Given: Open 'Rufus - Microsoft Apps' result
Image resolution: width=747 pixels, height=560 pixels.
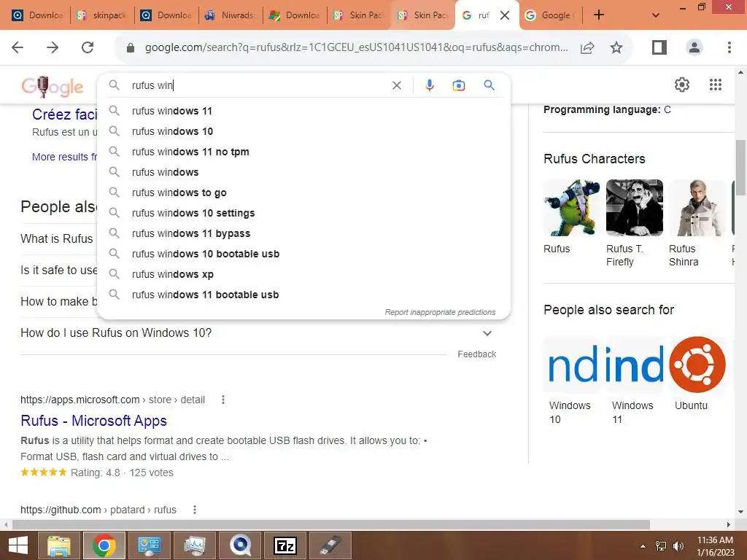Looking at the screenshot, I should pos(94,421).
